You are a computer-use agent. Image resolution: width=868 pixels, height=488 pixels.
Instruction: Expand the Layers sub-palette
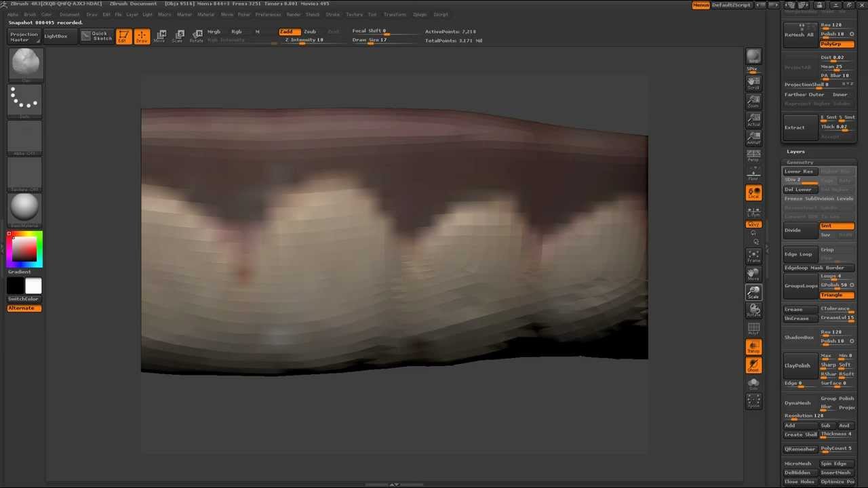(x=796, y=152)
